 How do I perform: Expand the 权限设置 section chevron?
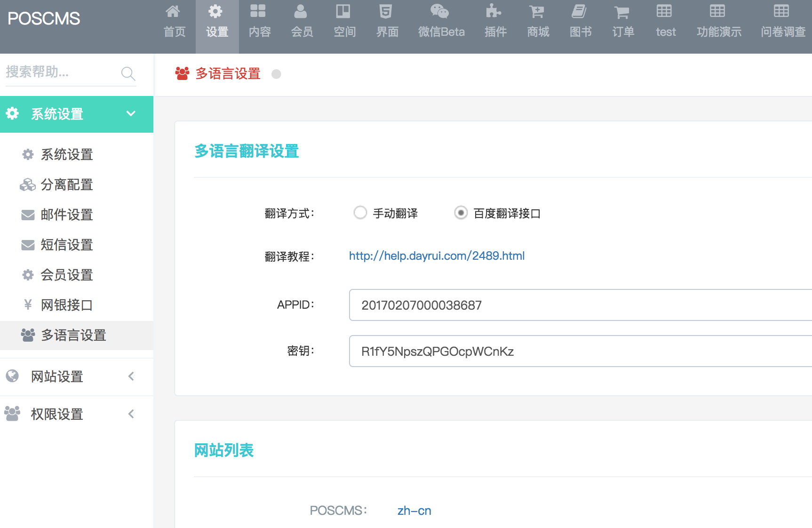point(131,414)
